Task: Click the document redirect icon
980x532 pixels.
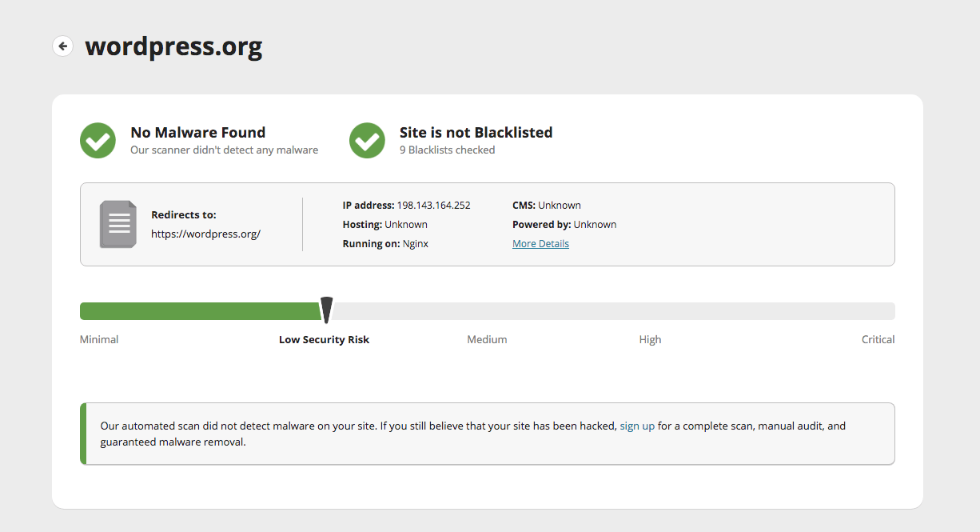Action: click(x=118, y=224)
